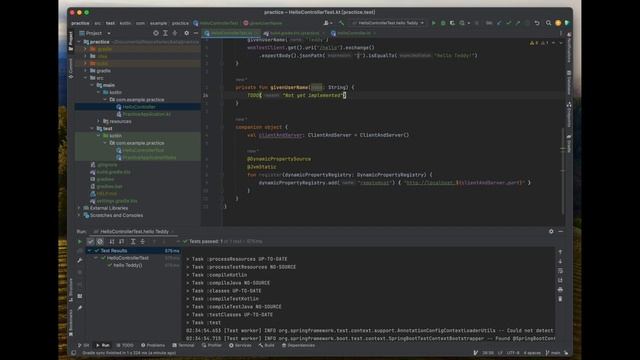Expand External Libraries in the project tree
Viewport: 640px width, 360px height.
[79, 208]
